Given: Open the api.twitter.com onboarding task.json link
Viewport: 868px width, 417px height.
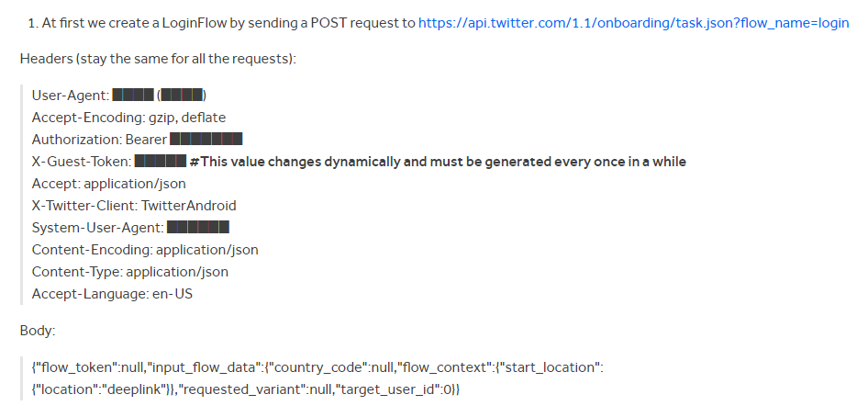Looking at the screenshot, I should (633, 23).
